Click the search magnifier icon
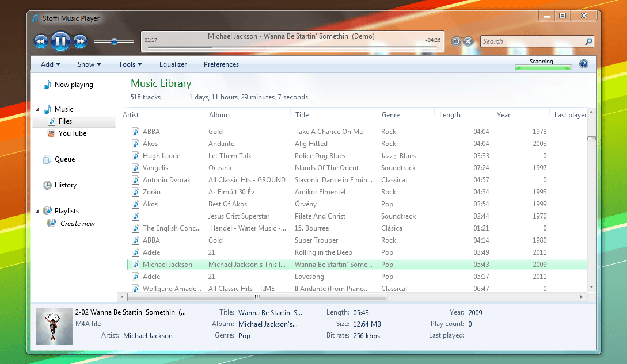This screenshot has width=627, height=364. click(x=588, y=41)
